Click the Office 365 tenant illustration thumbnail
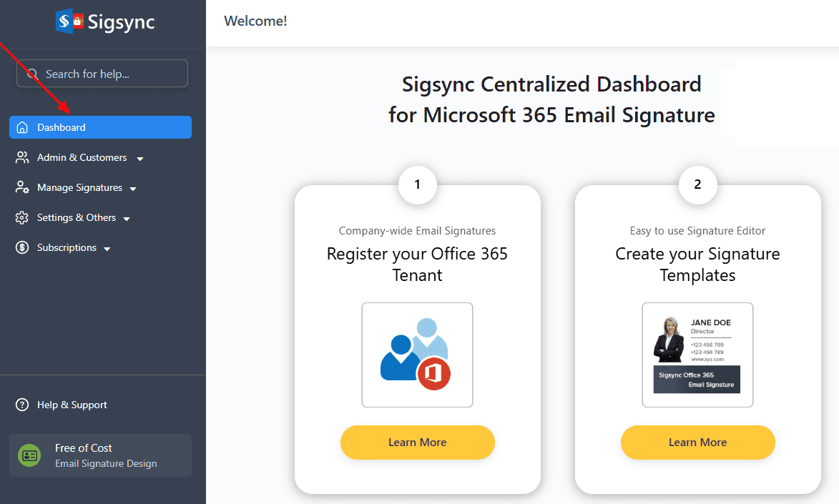 tap(417, 355)
